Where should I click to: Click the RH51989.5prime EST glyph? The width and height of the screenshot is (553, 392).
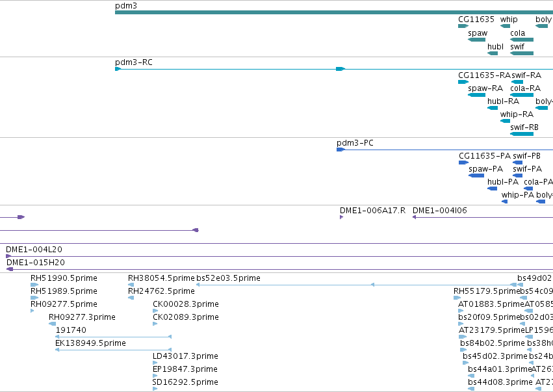point(34,298)
